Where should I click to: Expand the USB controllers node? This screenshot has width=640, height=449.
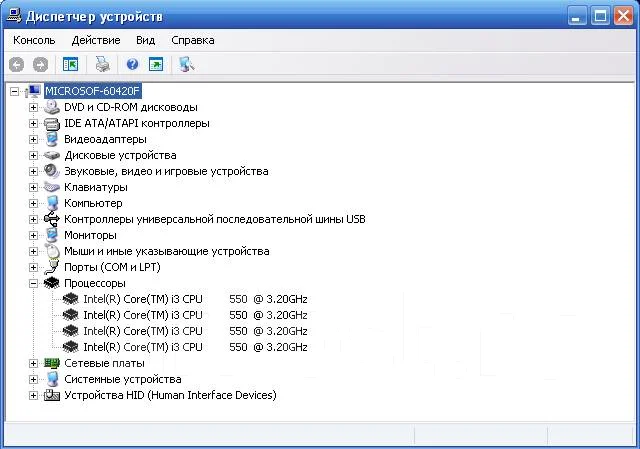pos(33,219)
